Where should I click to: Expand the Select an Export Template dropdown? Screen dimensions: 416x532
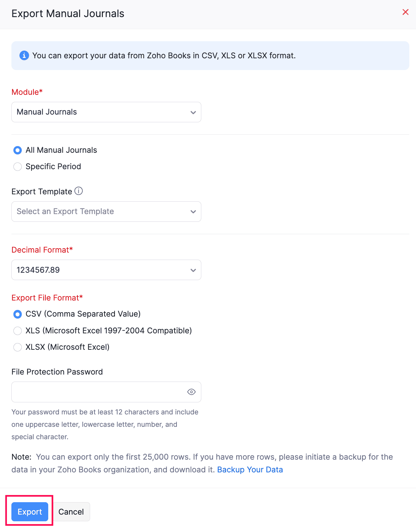[x=106, y=211]
